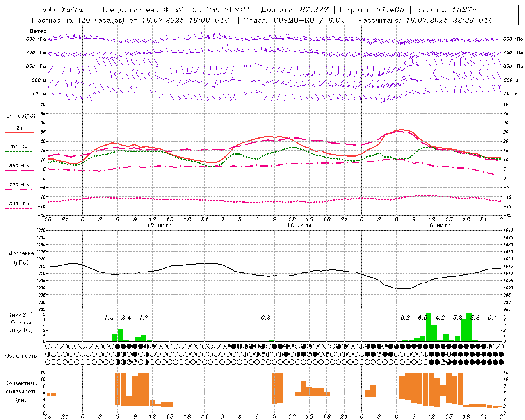Viewport: 525px width, 420px height.
Task: Click the precipitation total 4.2
Action: coord(440,317)
